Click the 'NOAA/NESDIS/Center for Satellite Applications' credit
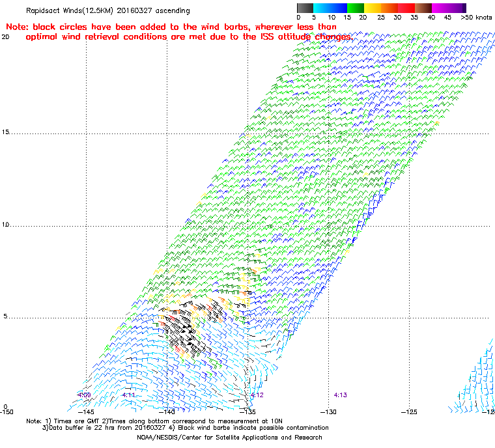The image size is (495, 448). coord(229,438)
